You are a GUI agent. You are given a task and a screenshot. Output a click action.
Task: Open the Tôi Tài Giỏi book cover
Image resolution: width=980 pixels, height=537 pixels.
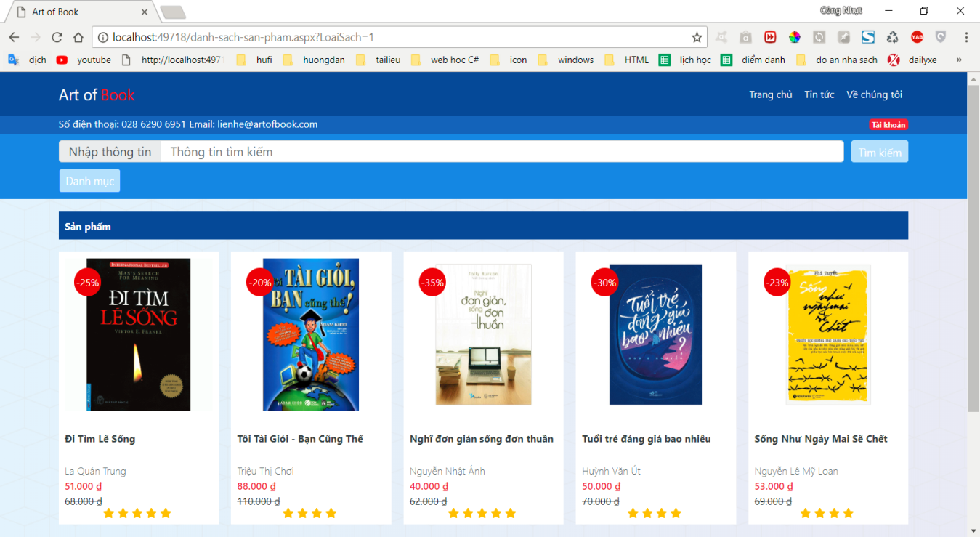pos(311,335)
